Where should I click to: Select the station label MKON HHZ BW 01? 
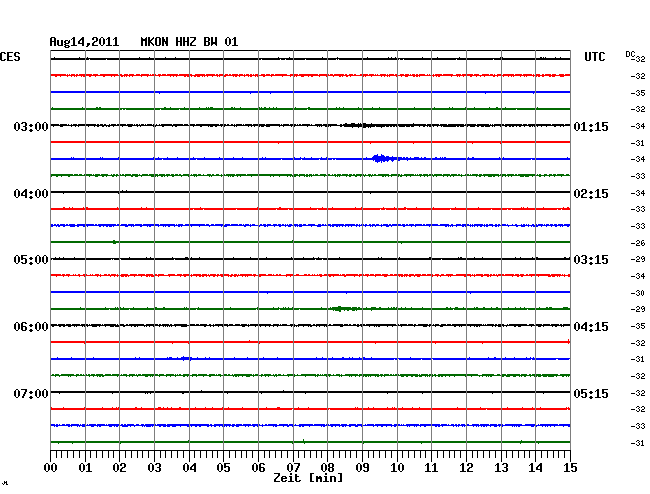(x=189, y=42)
